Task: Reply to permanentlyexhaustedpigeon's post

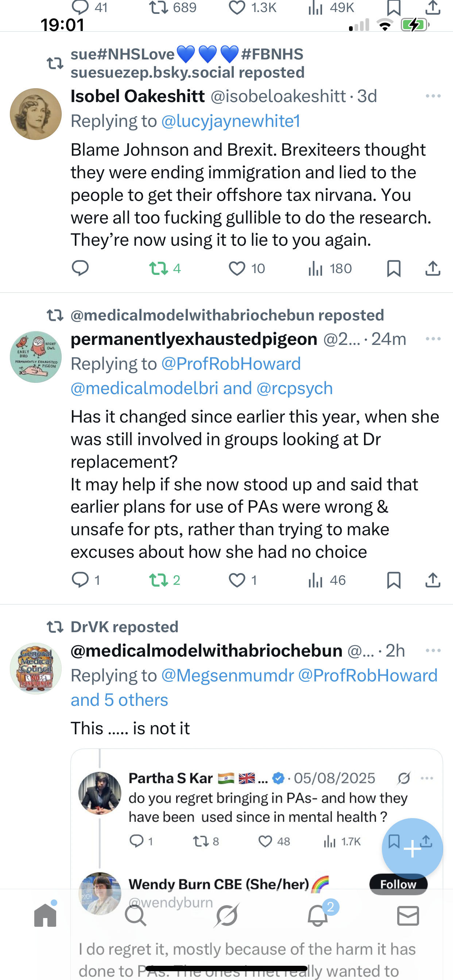Action: pyautogui.click(x=80, y=580)
